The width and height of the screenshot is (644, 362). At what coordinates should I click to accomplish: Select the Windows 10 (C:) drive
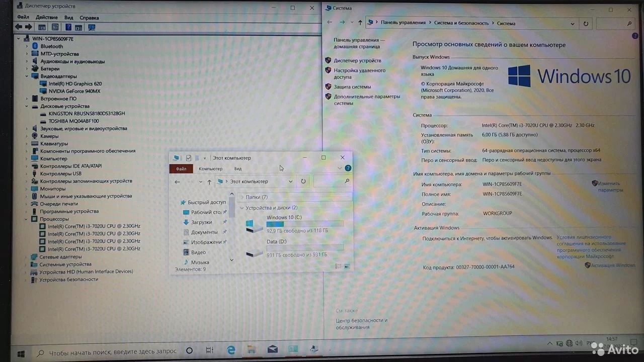pyautogui.click(x=295, y=224)
